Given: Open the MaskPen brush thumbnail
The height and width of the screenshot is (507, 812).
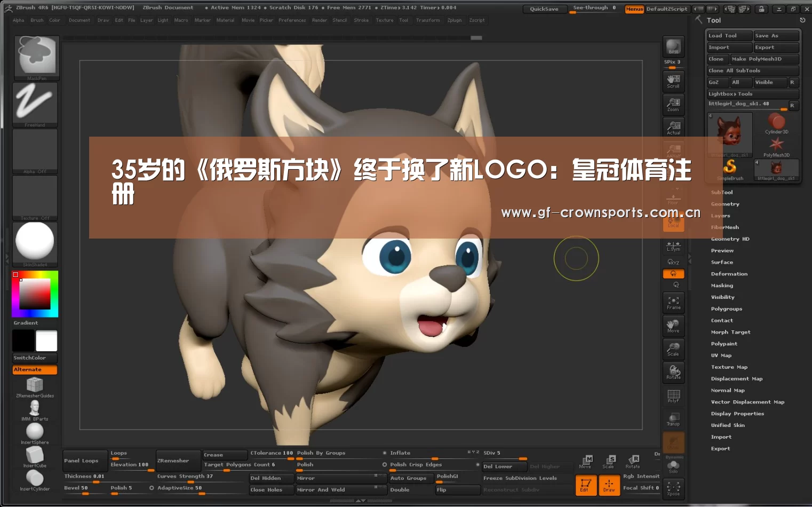Looking at the screenshot, I should (x=35, y=57).
